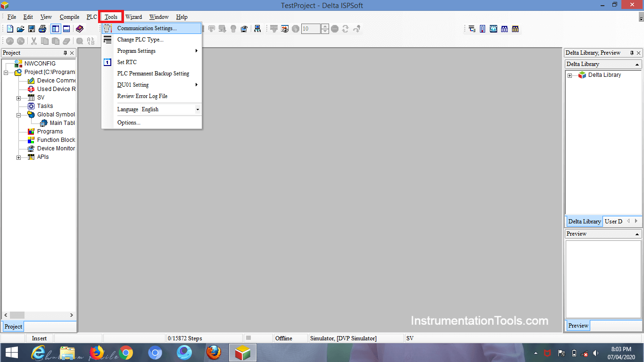Click the A-B Replace icon
The image size is (644, 362).
point(91,41)
